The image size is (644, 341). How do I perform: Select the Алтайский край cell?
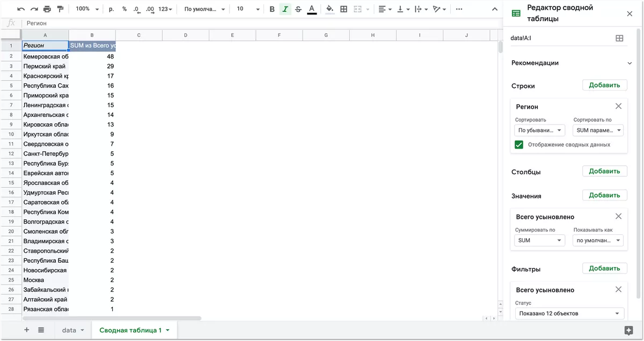coord(45,299)
